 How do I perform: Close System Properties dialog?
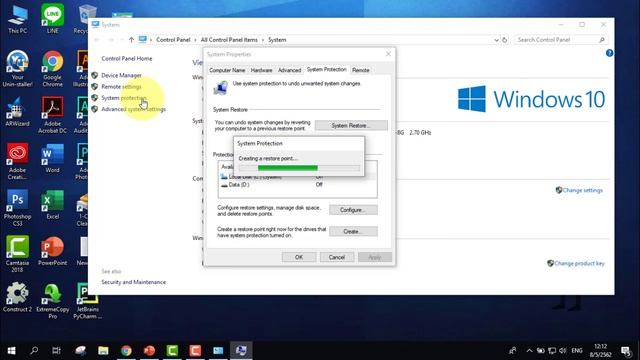(388, 54)
